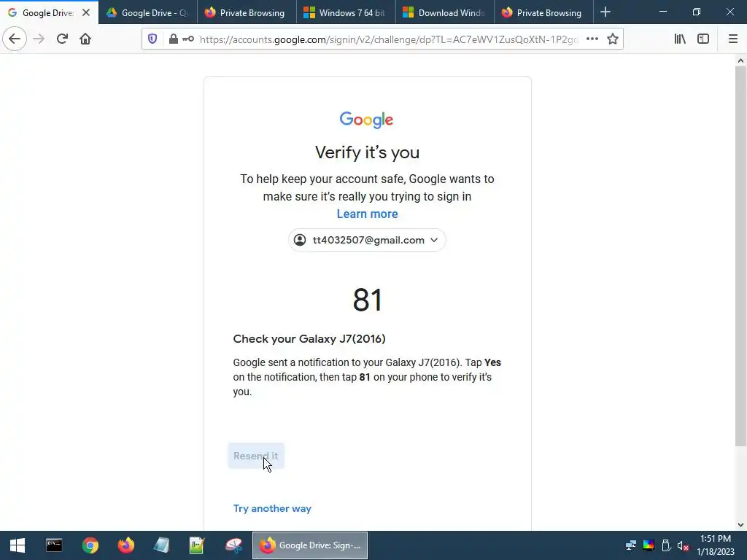The width and height of the screenshot is (747, 560).
Task: Open the network tray icon
Action: click(x=631, y=545)
